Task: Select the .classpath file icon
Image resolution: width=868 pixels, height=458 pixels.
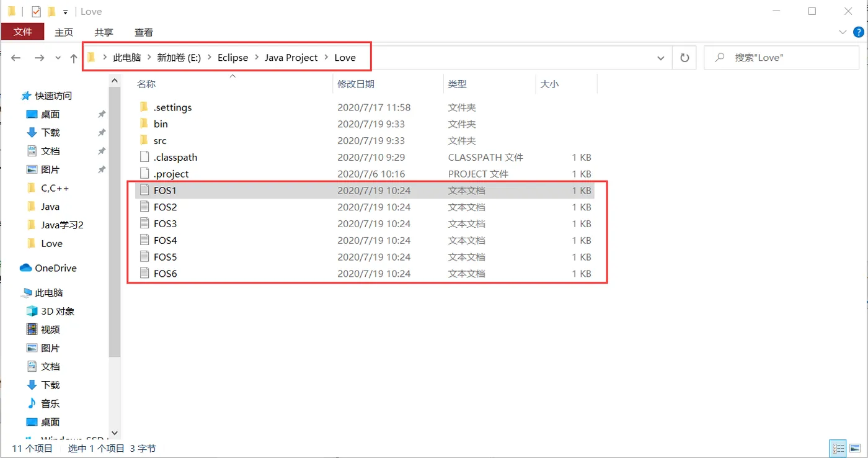Action: coord(144,157)
